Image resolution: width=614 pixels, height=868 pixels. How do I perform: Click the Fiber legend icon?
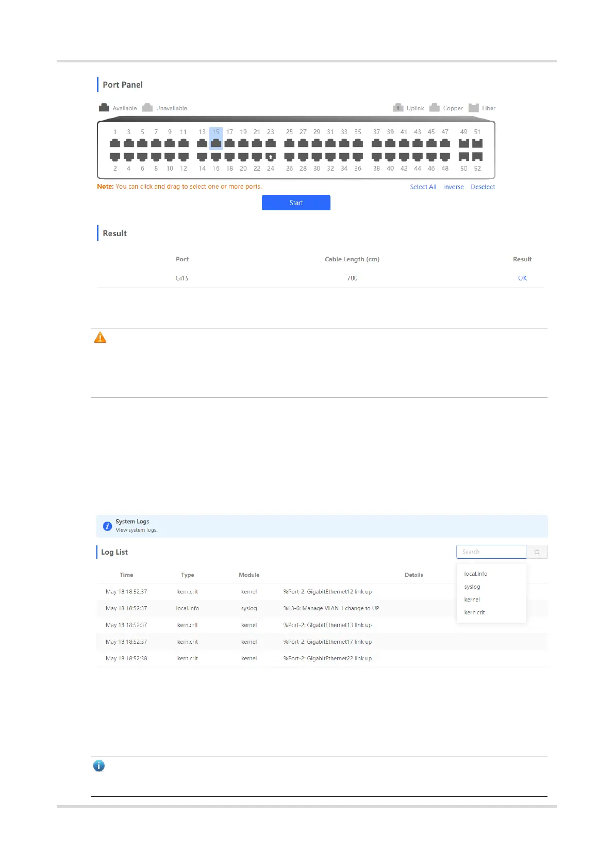pos(474,107)
